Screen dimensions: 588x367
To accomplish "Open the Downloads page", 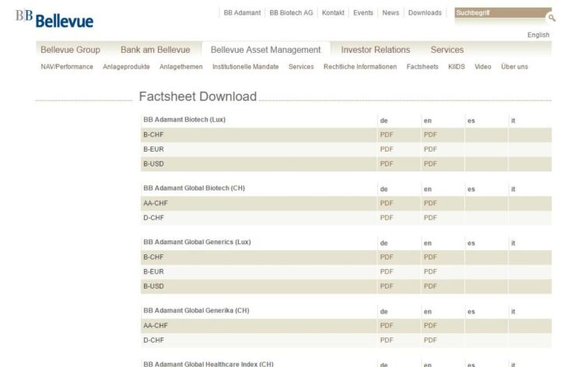I will pyautogui.click(x=425, y=12).
